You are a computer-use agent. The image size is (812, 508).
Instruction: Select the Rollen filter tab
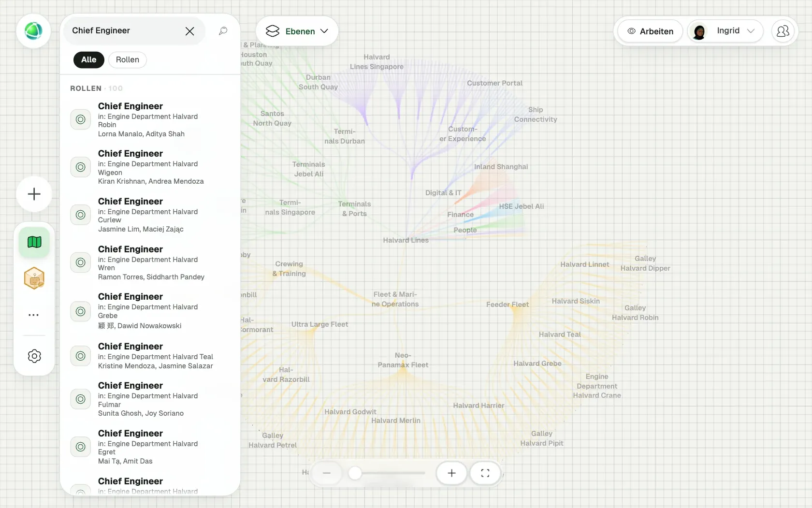[x=128, y=59]
